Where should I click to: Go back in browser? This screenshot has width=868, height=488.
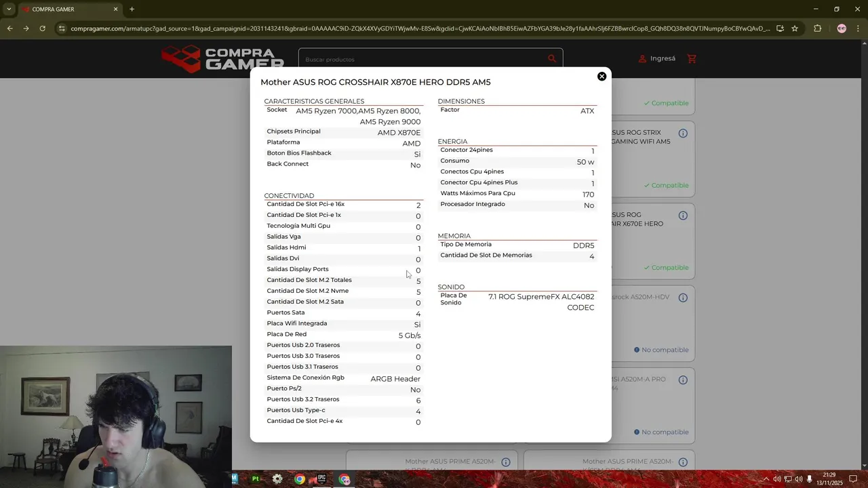(x=9, y=28)
